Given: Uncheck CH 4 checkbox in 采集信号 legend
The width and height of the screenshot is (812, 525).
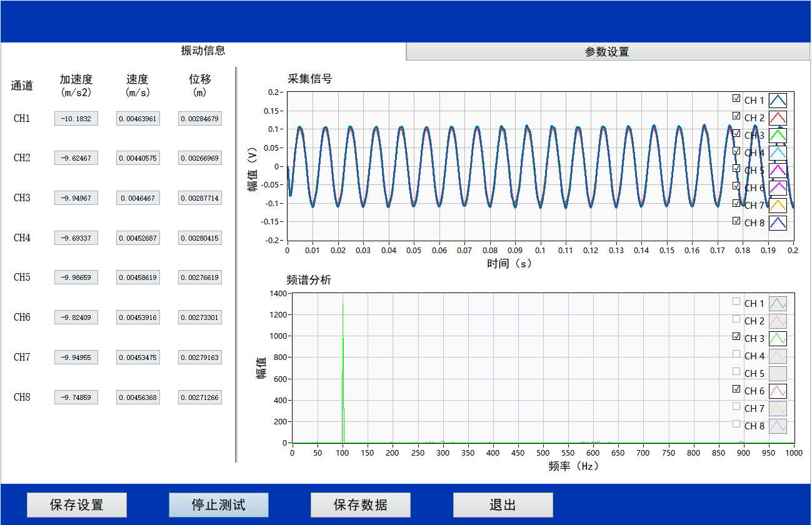Looking at the screenshot, I should pyautogui.click(x=736, y=151).
